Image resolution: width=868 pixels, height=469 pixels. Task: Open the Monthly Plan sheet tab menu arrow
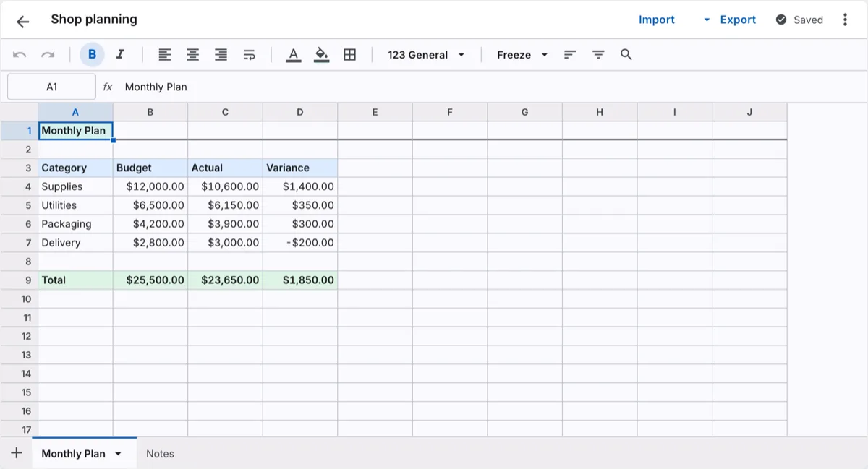click(119, 454)
